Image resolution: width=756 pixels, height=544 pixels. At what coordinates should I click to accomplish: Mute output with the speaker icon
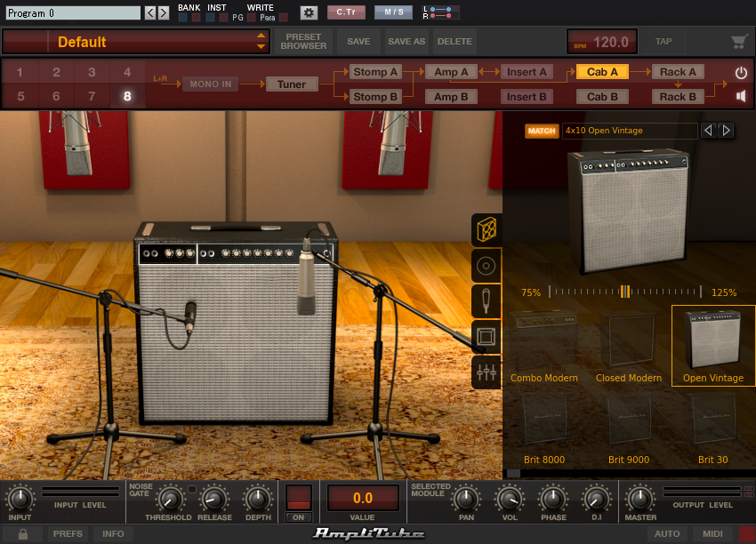[x=741, y=96]
